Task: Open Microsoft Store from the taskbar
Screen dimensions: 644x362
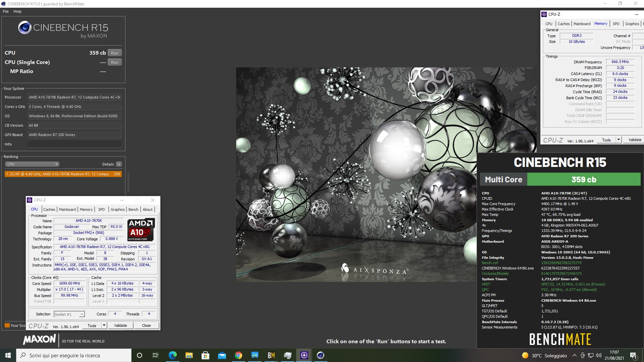Action: coord(205,355)
